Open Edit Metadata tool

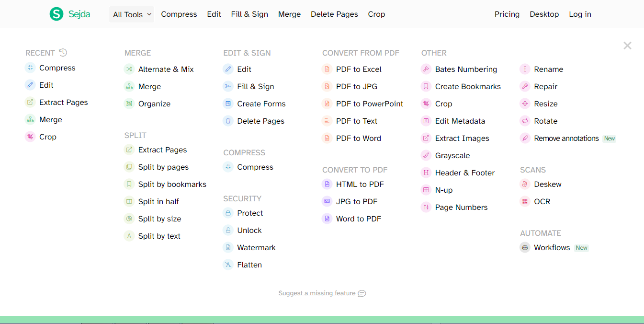coord(453,121)
